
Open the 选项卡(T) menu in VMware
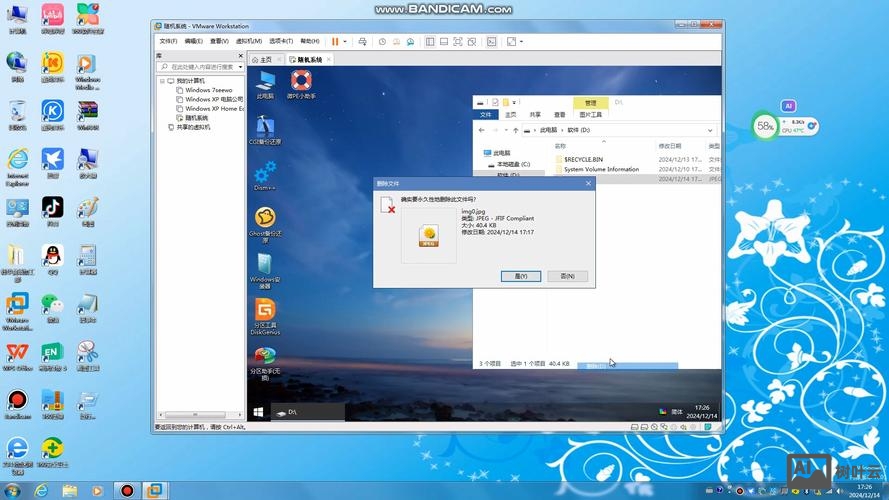(x=281, y=41)
